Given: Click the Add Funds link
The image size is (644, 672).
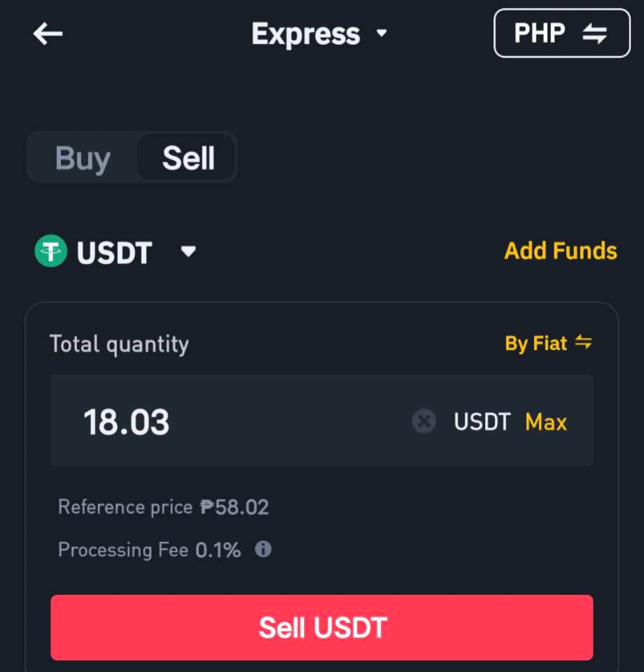Looking at the screenshot, I should [561, 251].
